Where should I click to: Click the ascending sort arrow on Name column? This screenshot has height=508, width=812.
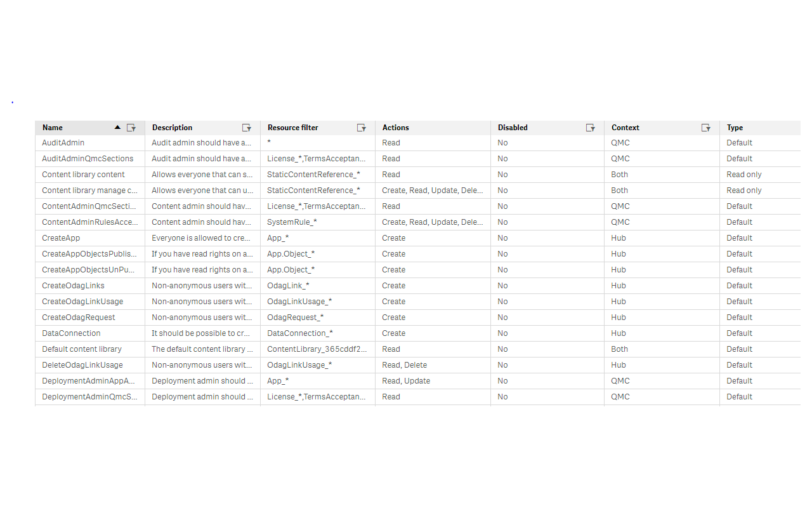(x=117, y=127)
